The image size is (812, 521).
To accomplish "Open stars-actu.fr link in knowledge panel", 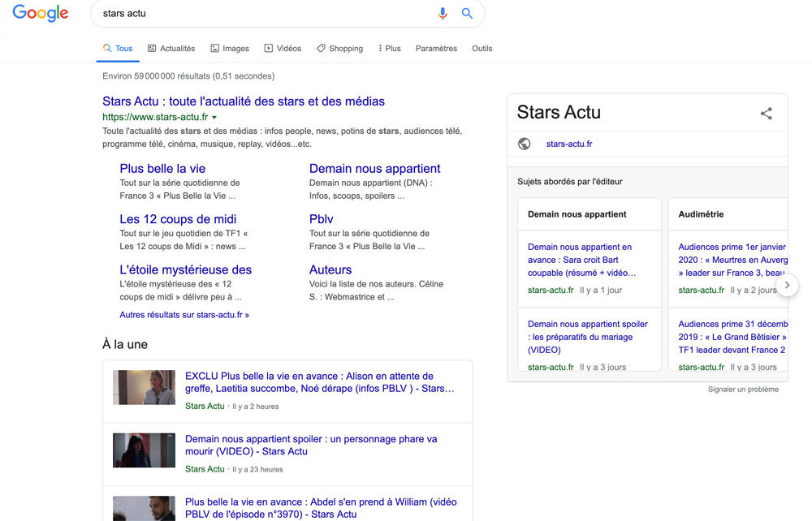I will point(569,144).
